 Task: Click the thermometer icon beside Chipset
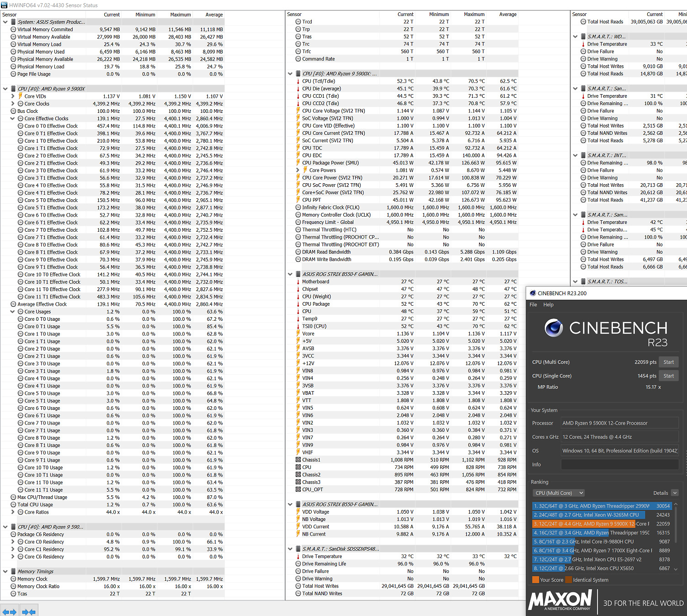298,289
